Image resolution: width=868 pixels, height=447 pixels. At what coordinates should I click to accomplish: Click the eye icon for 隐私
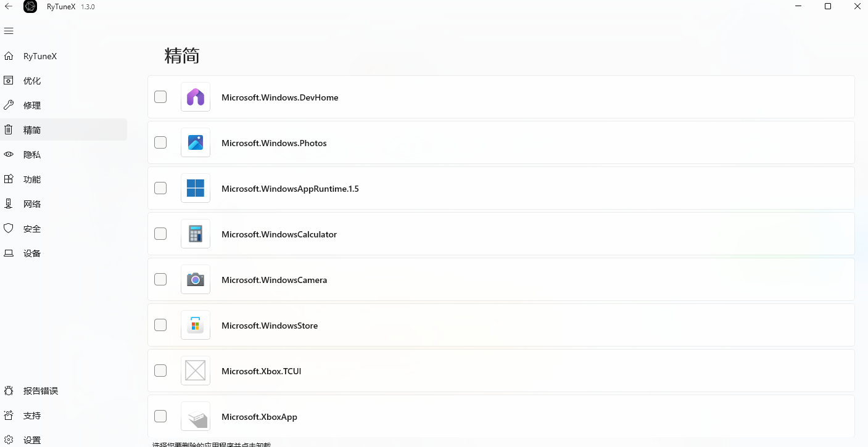9,155
